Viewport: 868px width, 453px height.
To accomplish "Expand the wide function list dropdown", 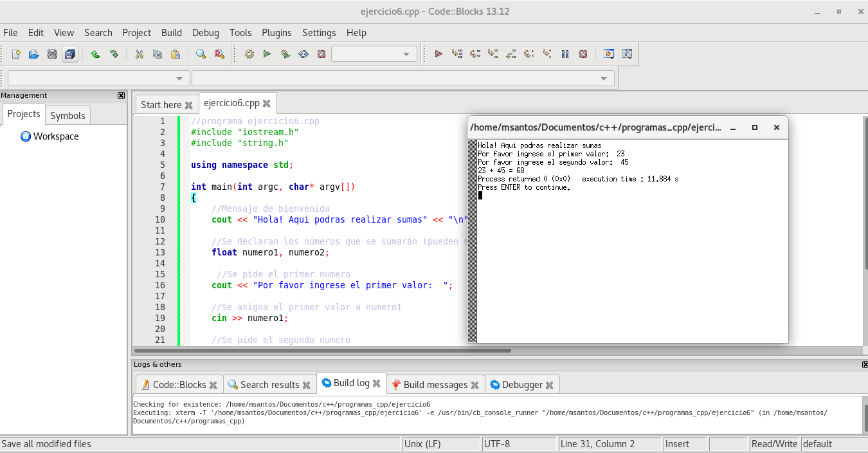I will click(402, 79).
